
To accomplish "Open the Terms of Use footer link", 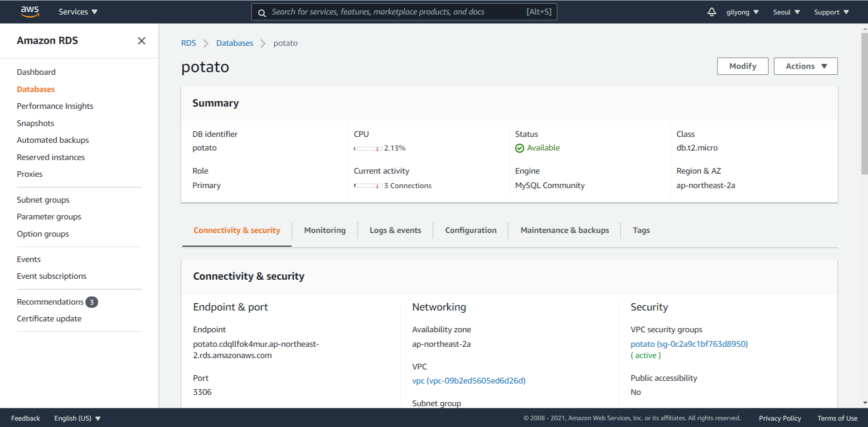I will pos(837,418).
